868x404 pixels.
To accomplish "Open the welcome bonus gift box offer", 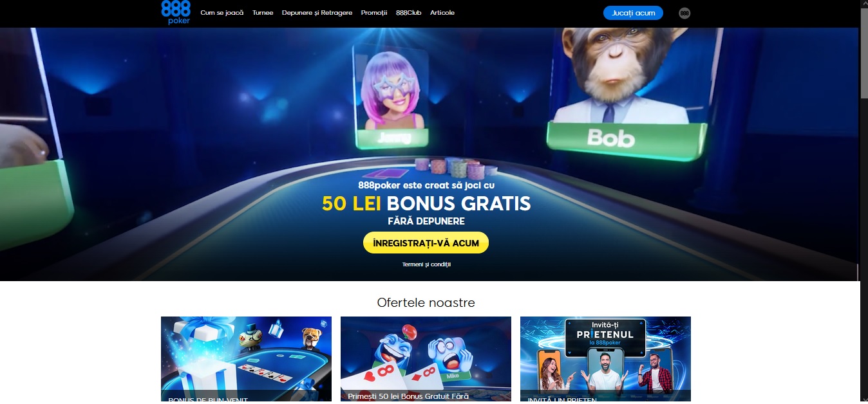I will (x=246, y=359).
